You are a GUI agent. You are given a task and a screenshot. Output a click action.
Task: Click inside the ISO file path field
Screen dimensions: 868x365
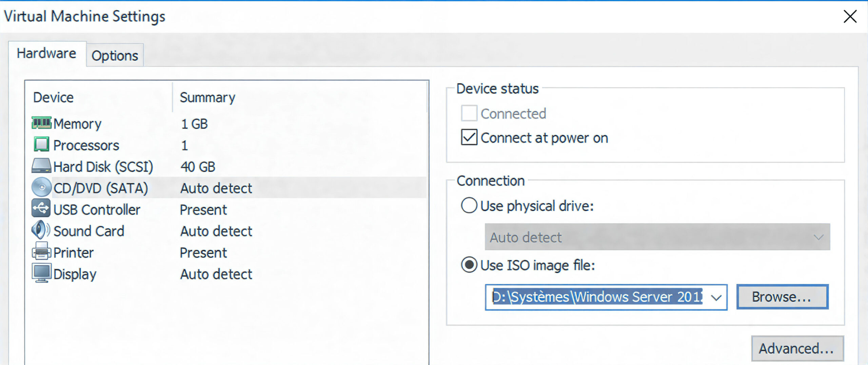click(597, 297)
